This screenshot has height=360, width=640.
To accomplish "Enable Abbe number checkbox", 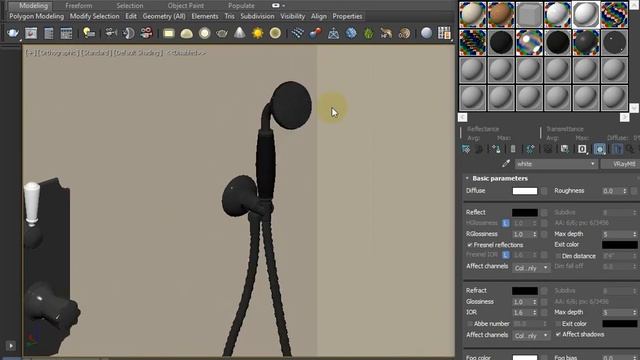I will pyautogui.click(x=470, y=324).
